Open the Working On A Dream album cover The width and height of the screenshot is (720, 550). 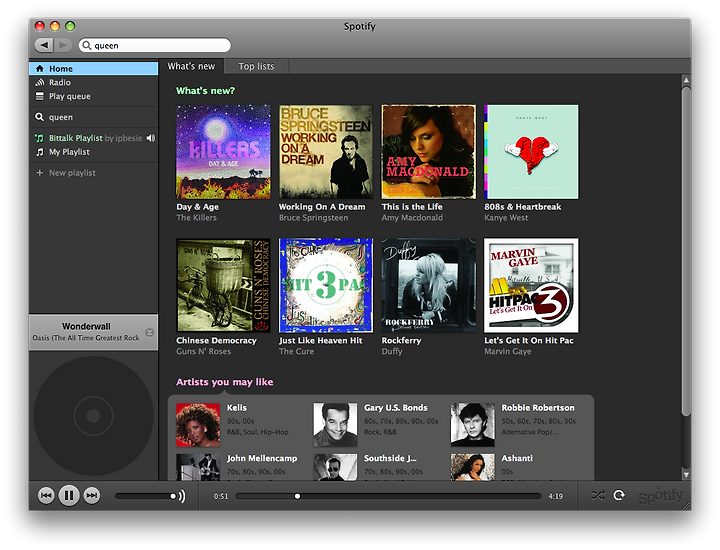tap(326, 152)
